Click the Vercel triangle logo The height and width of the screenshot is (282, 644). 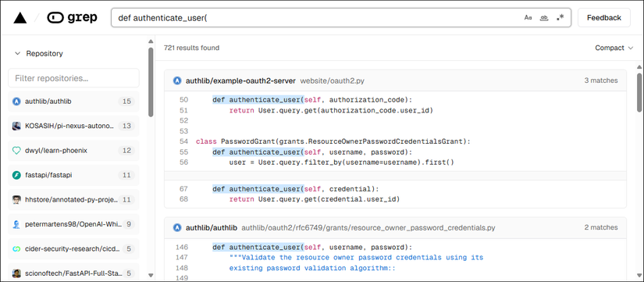(20, 18)
